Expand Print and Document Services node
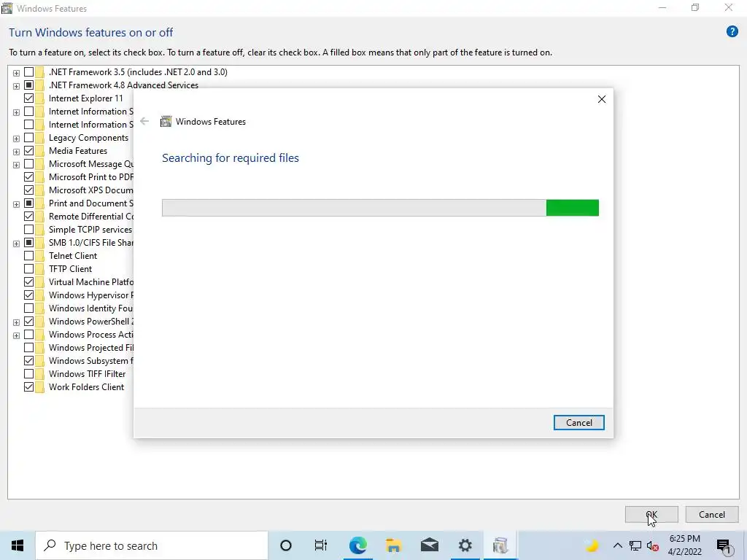Viewport: 747px width, 560px height. point(16,204)
